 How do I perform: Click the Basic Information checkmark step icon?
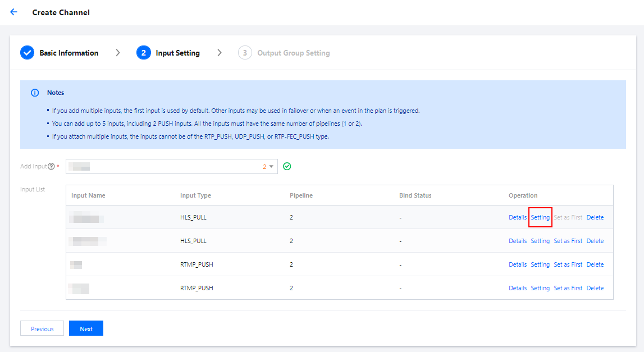pyautogui.click(x=27, y=53)
